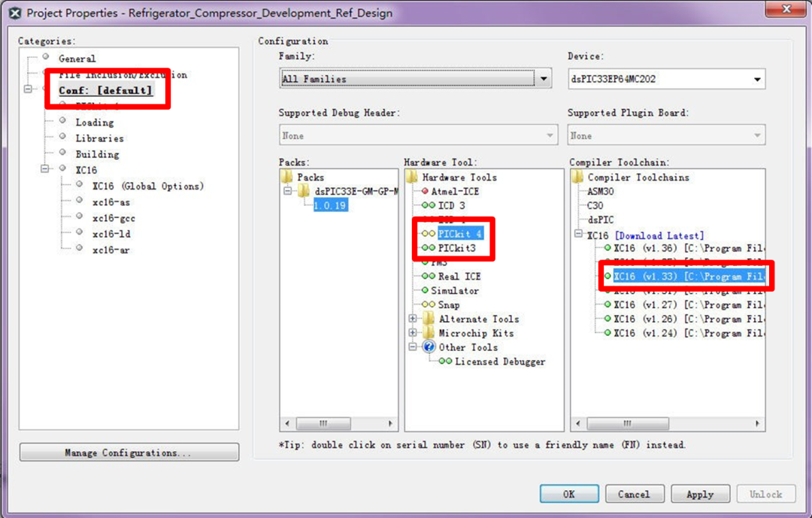Open the Supported Plugin Board dropdown
The image size is (812, 518).
click(757, 136)
